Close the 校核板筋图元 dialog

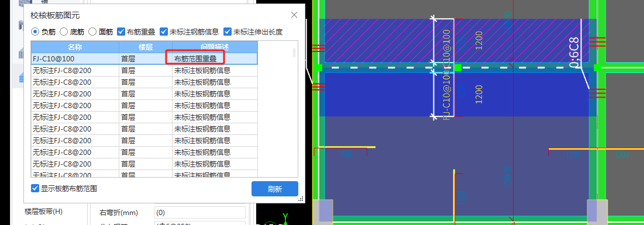click(294, 15)
